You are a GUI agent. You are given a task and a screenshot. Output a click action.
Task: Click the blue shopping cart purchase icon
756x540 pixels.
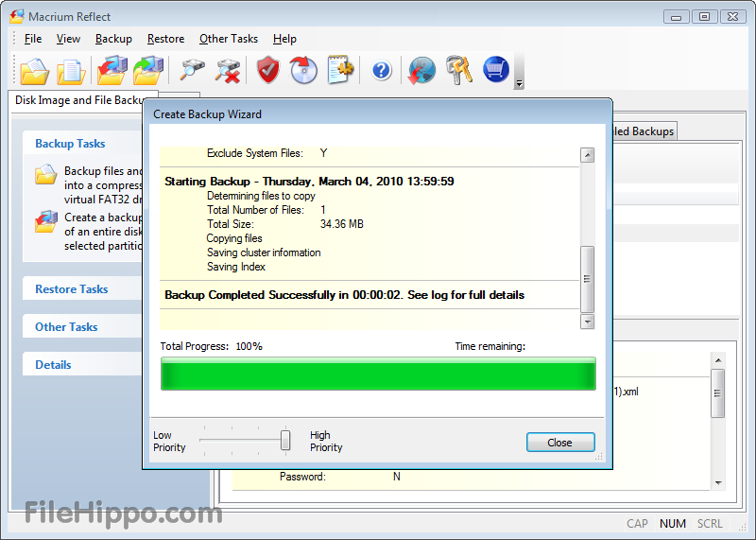point(495,69)
